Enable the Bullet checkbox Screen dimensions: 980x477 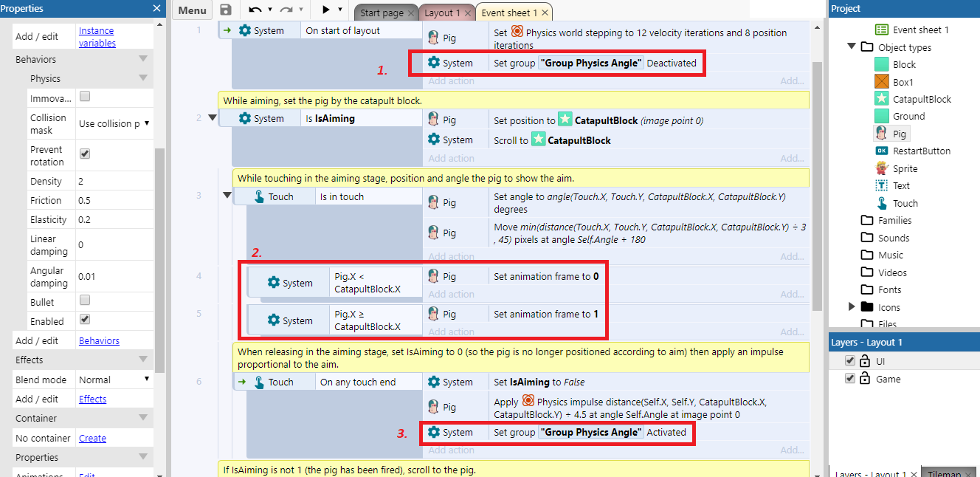(85, 301)
